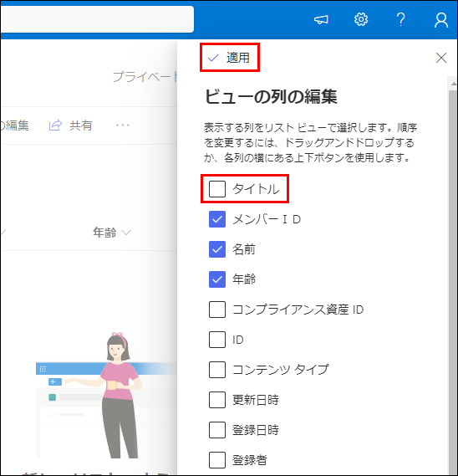458x476 pixels.
Task: Close the ビューの列の編集 panel
Action: (441, 58)
